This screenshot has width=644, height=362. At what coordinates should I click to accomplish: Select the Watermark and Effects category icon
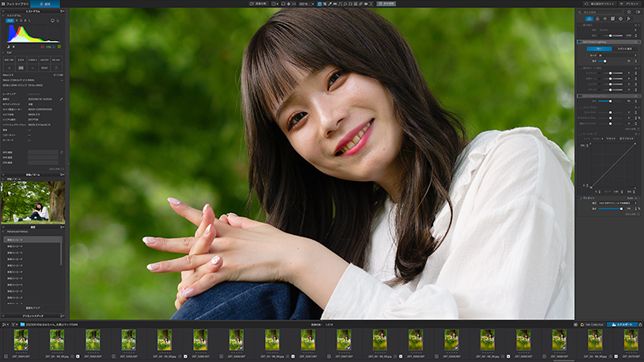tap(629, 19)
